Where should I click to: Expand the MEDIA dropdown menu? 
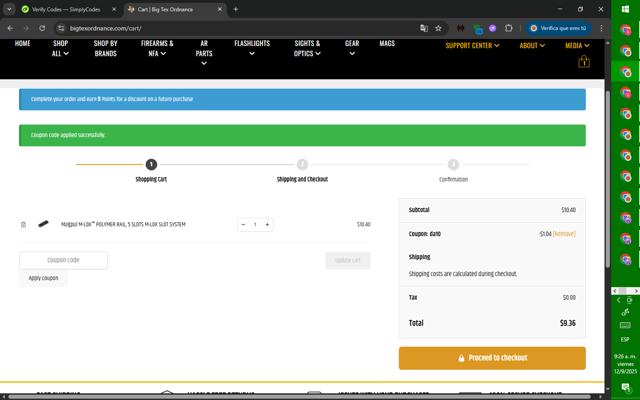pyautogui.click(x=577, y=45)
